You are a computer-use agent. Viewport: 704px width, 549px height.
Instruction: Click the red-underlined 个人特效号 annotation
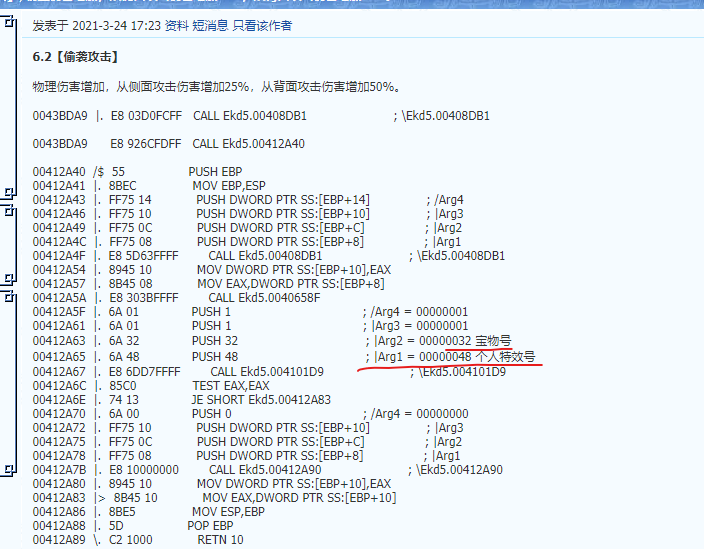point(506,355)
